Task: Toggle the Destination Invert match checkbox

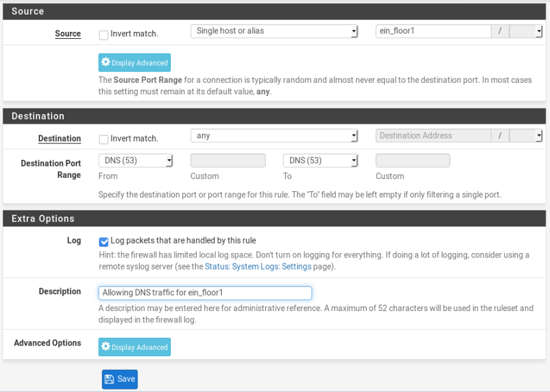Action: pyautogui.click(x=103, y=140)
